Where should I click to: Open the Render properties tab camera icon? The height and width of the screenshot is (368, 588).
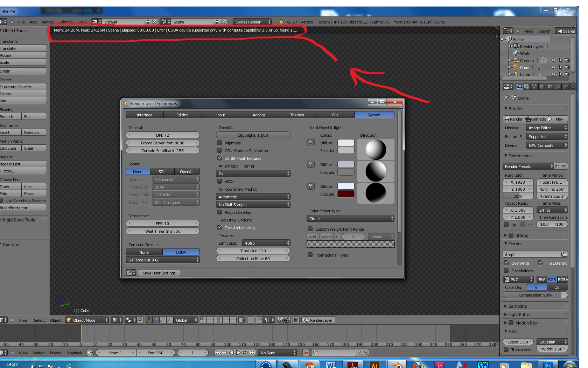pos(519,87)
